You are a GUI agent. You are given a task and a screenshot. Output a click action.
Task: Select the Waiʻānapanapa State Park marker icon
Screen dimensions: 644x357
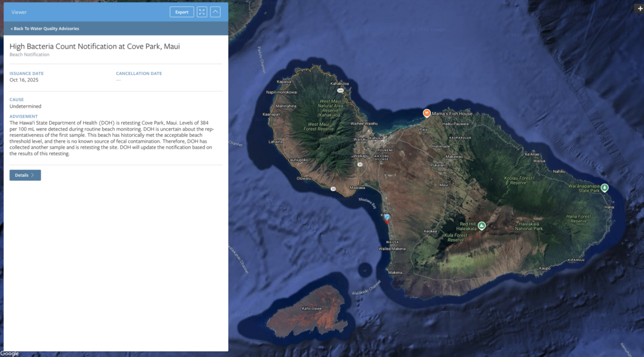(x=604, y=188)
